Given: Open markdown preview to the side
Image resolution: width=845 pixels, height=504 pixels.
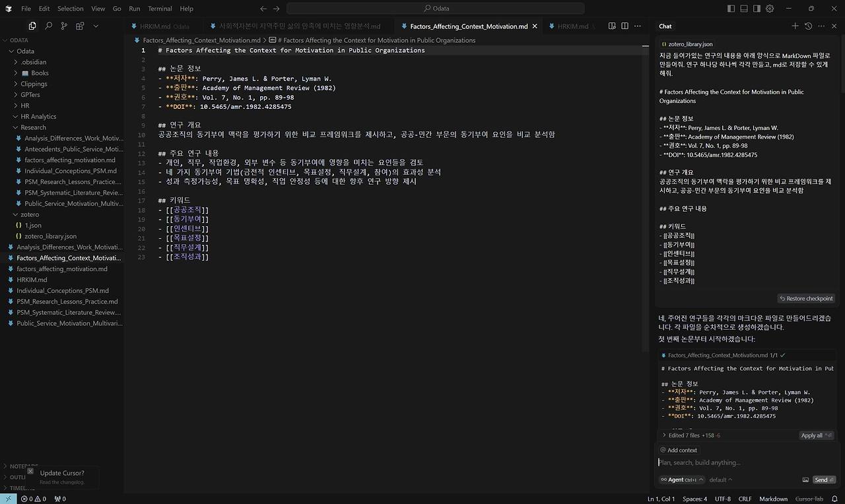Looking at the screenshot, I should tap(612, 26).
